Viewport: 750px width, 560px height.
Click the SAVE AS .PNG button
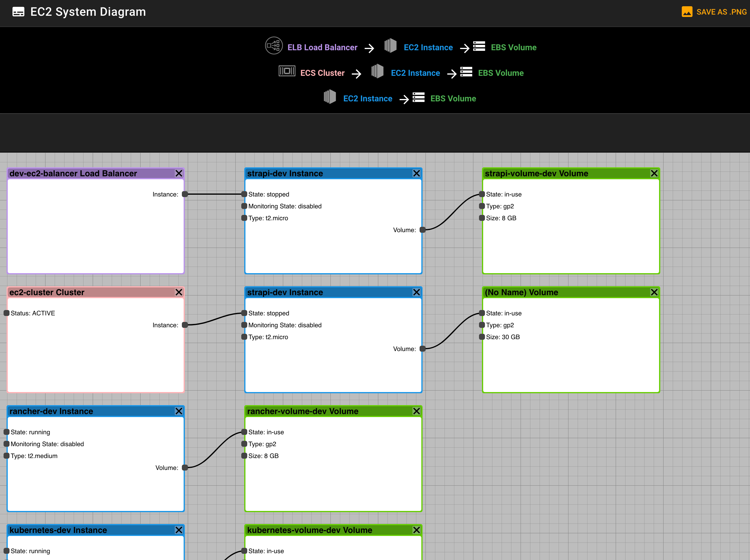[x=714, y=12]
